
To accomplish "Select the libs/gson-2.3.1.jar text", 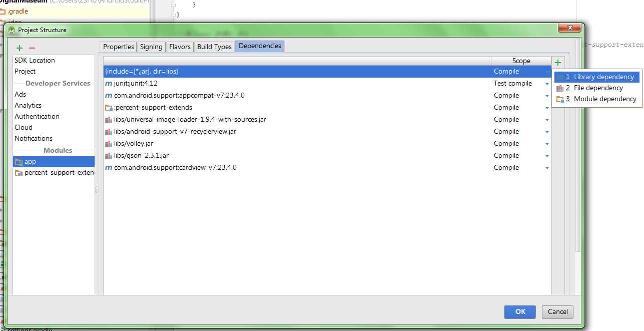I will (141, 156).
